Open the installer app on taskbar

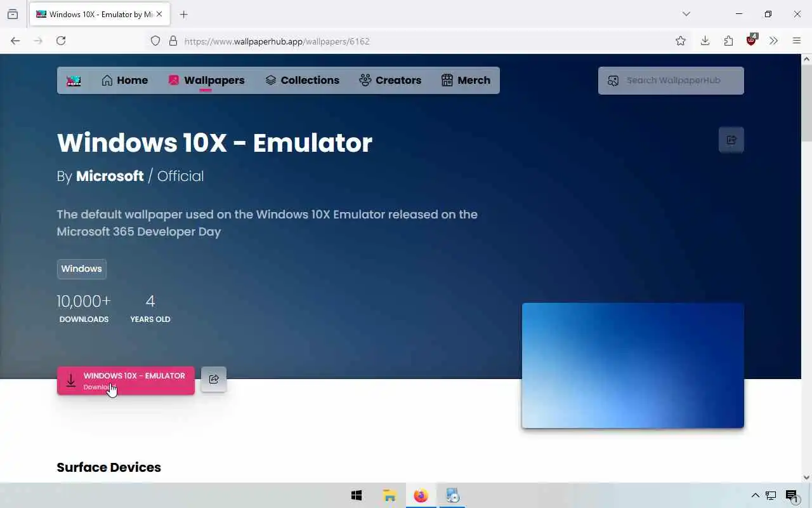(x=452, y=495)
